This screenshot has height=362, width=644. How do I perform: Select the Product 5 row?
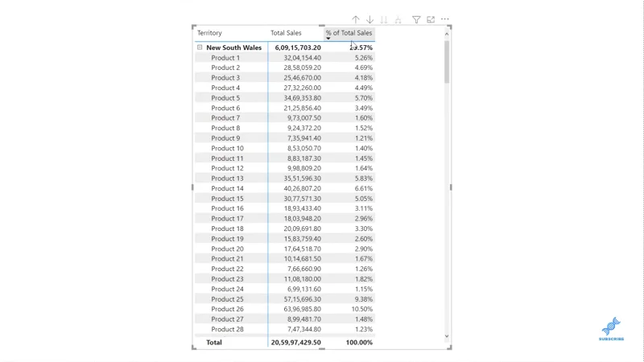click(x=285, y=98)
